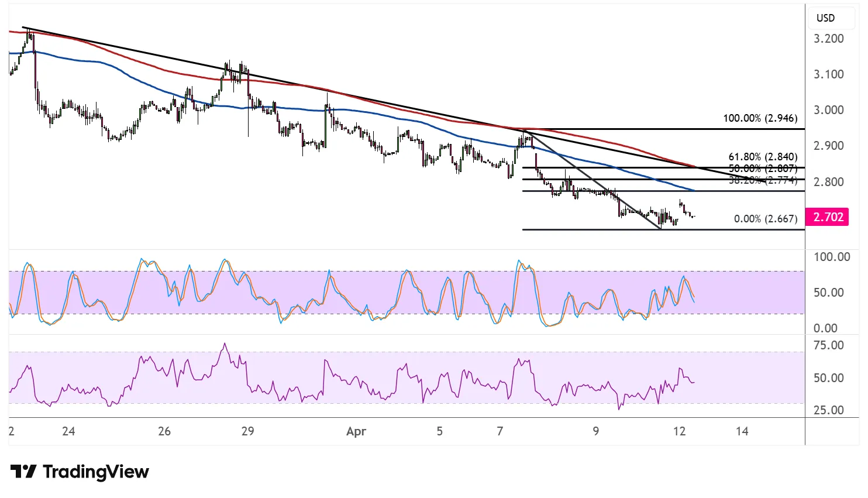Click the TradingView logo icon

[x=23, y=472]
